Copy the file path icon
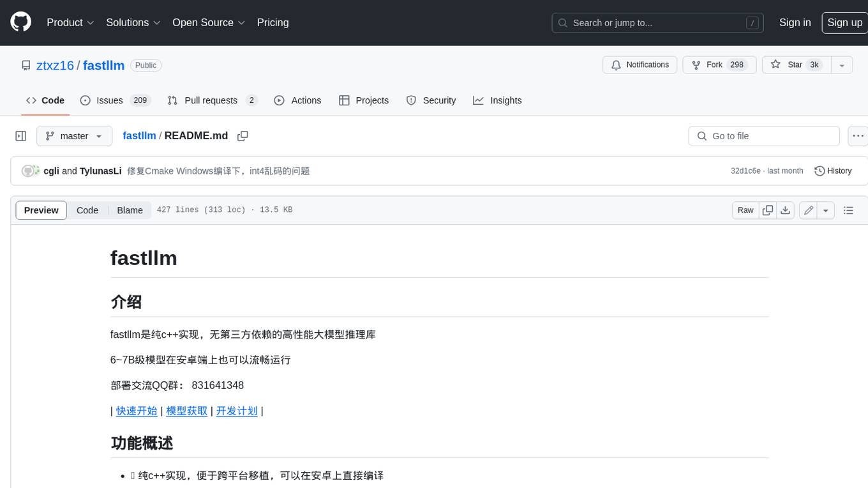 point(243,135)
